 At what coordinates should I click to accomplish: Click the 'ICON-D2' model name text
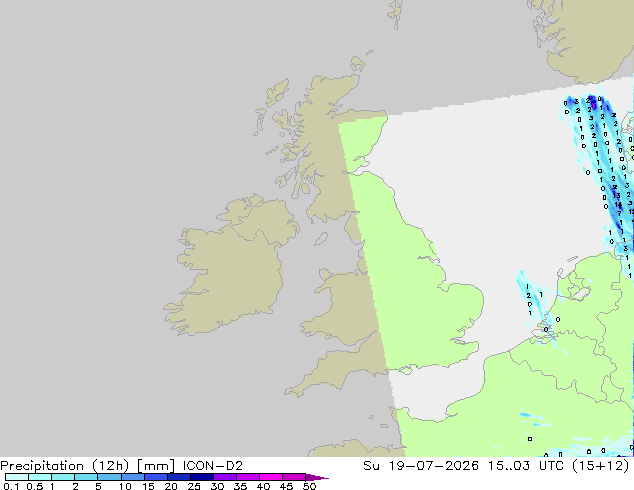click(213, 466)
